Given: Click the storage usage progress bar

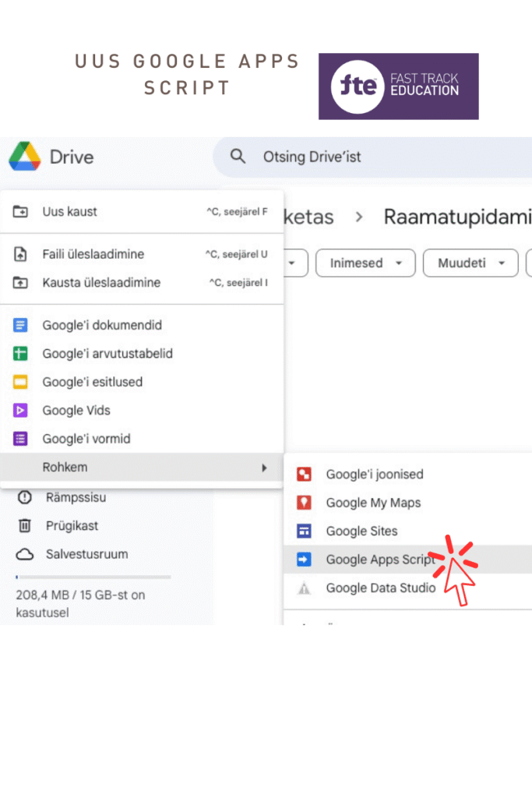Looking at the screenshot, I should coord(93,577).
